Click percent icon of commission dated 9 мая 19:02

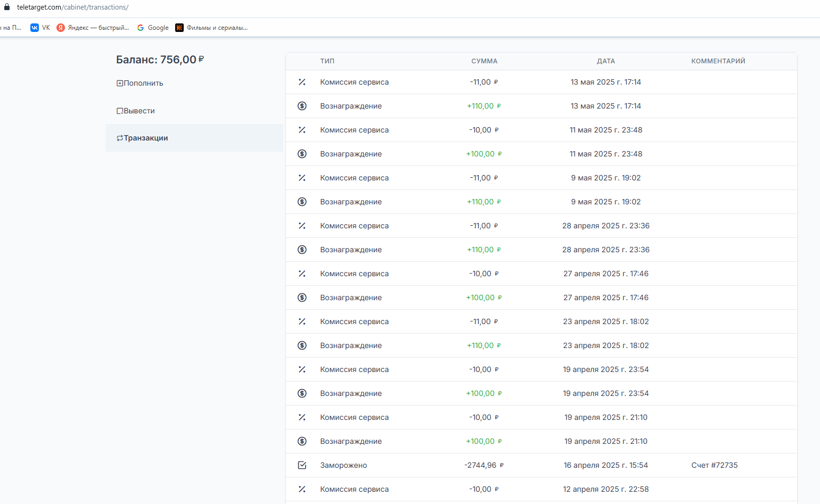(302, 178)
